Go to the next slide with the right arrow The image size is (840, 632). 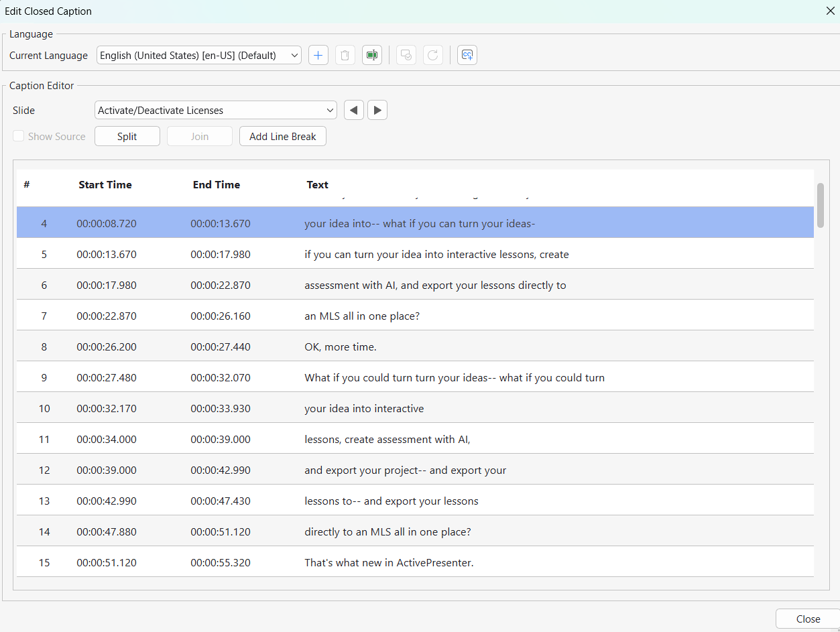(377, 110)
